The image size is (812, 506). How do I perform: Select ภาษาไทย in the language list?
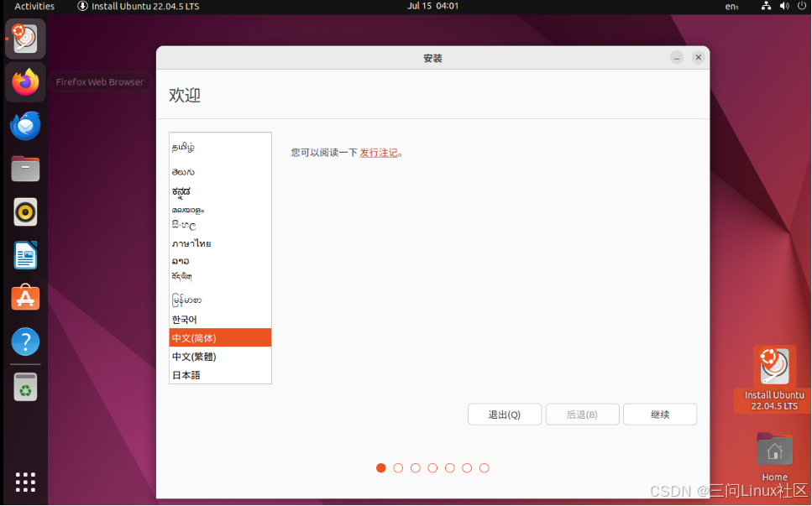click(x=220, y=243)
